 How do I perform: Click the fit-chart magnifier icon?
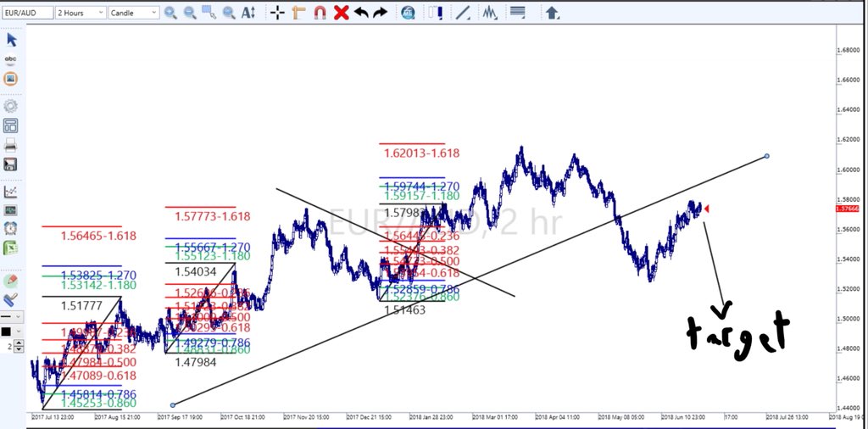pyautogui.click(x=229, y=13)
